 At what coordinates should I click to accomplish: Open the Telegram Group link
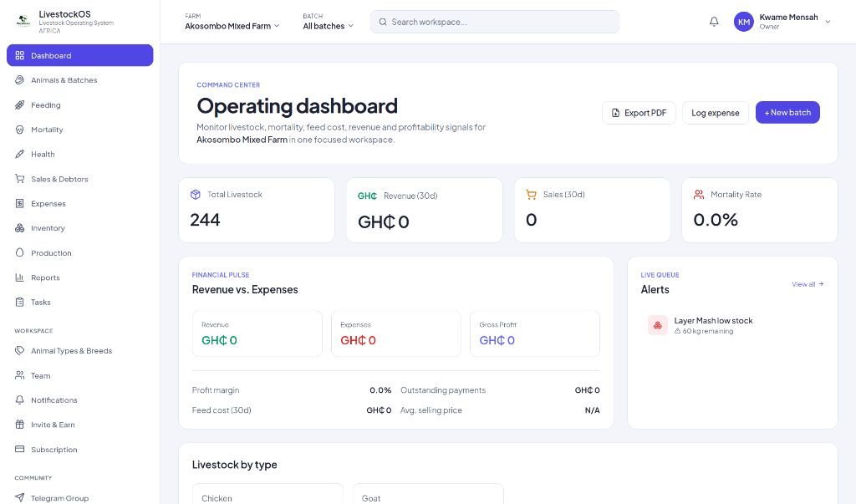[x=79, y=497]
